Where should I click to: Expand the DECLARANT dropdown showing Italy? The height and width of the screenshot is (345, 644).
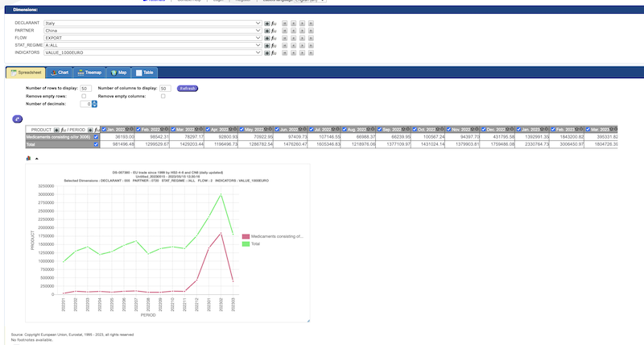153,24
